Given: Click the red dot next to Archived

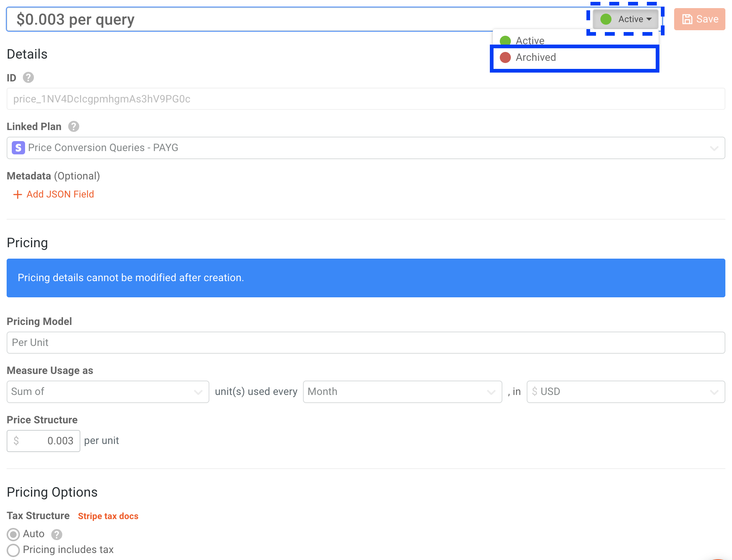Looking at the screenshot, I should [505, 57].
